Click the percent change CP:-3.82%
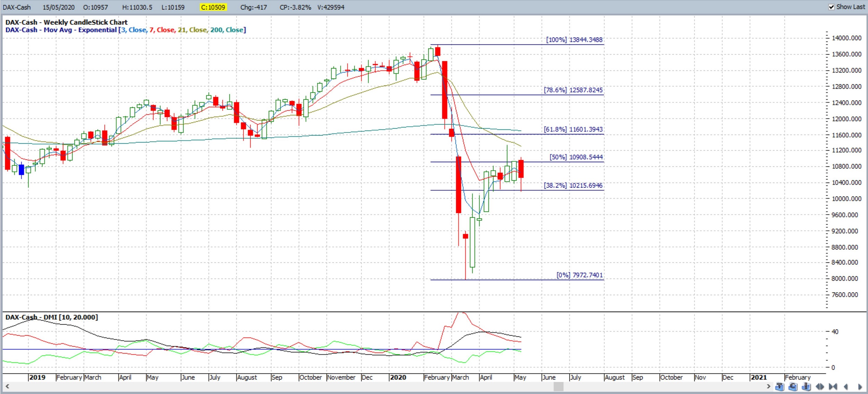868x394 pixels. [295, 7]
